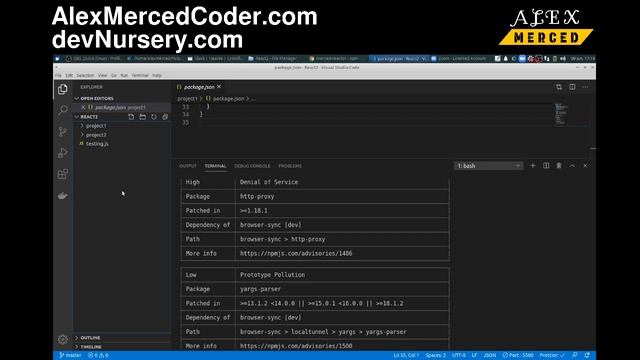Open the Source Control view
The height and width of the screenshot is (360, 640).
click(x=62, y=131)
